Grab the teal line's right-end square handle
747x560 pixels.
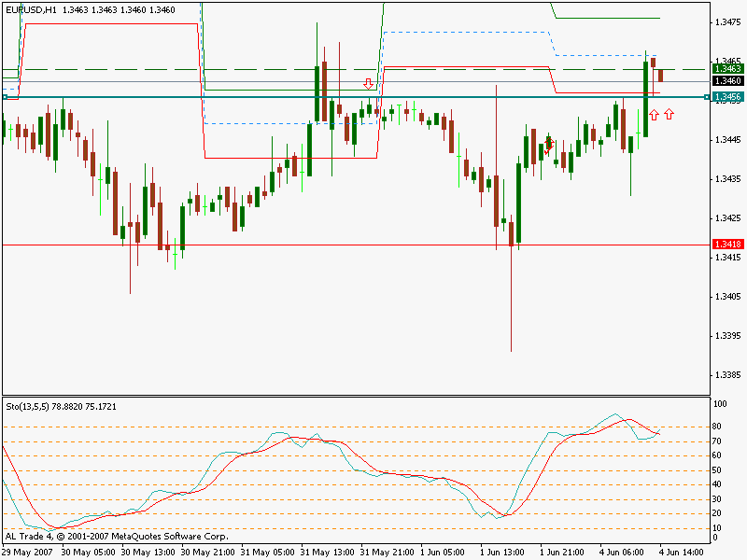(705, 97)
